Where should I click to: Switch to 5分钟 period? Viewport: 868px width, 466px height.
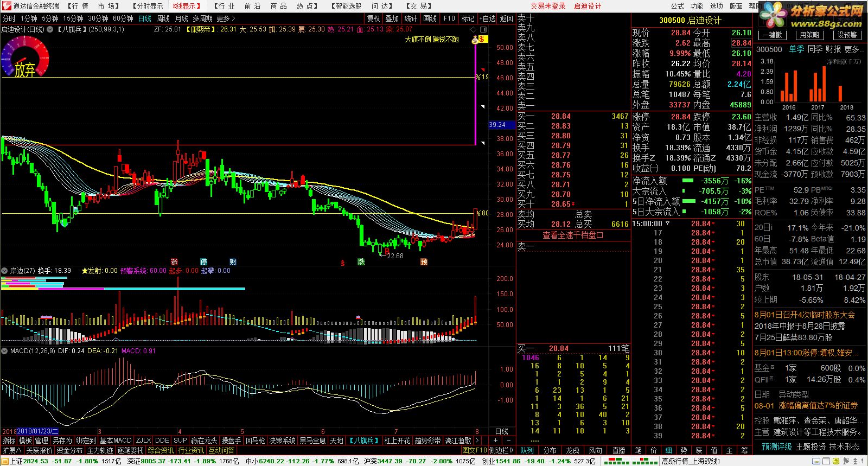click(x=50, y=18)
